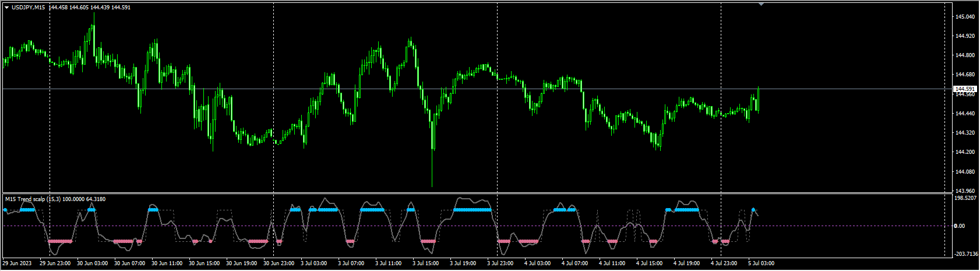The image size is (980, 271).
Task: Click the 3 Jul 11:00 time label
Action: point(389,263)
